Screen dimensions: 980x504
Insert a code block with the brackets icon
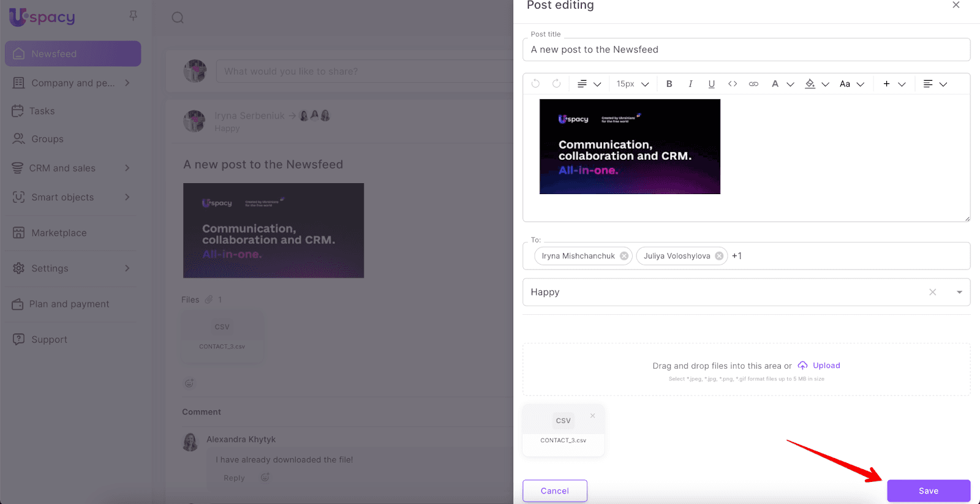[733, 84]
